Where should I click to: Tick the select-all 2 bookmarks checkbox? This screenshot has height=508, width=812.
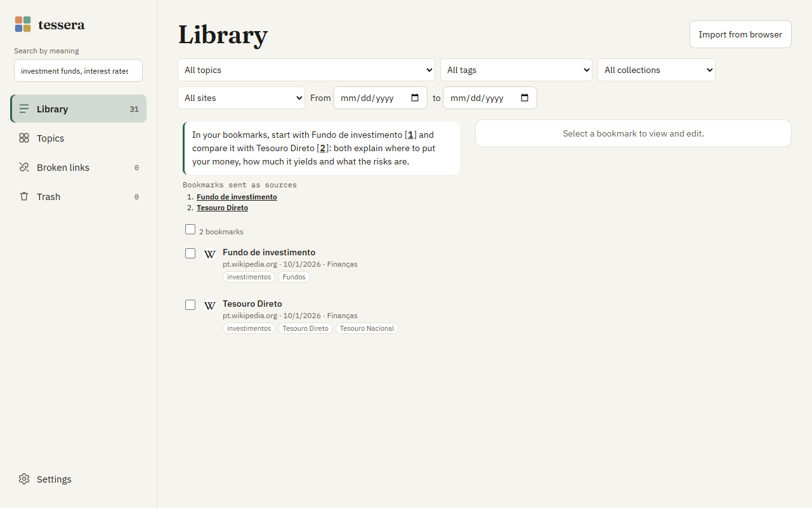pyautogui.click(x=190, y=229)
